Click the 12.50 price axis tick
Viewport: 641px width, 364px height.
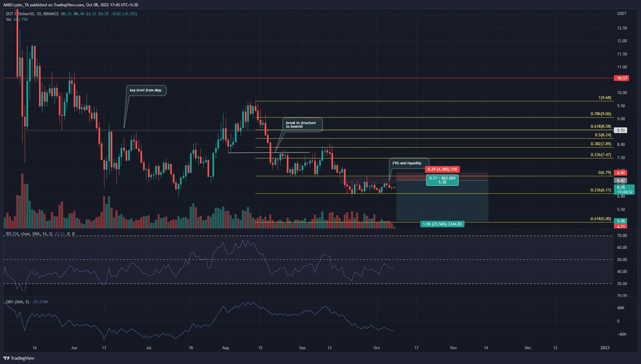coord(622,28)
